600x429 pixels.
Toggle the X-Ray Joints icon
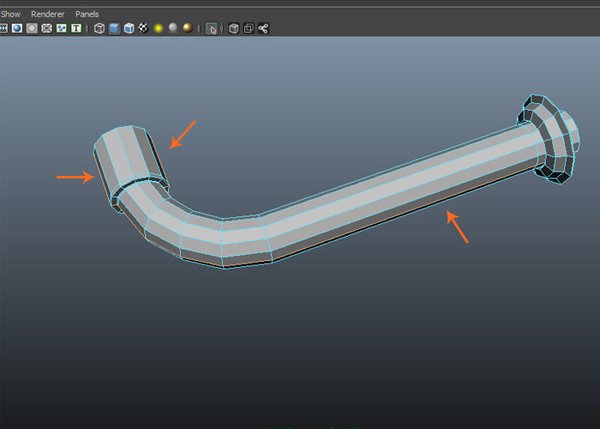(x=263, y=28)
